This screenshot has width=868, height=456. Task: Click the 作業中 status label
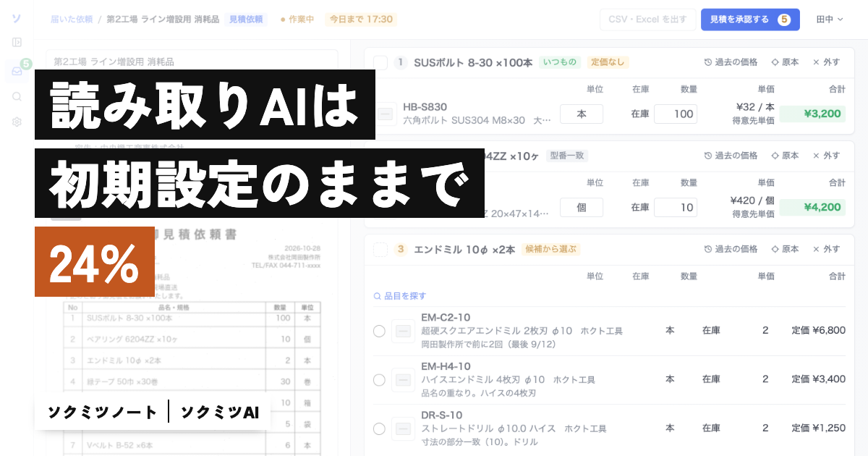click(x=297, y=19)
